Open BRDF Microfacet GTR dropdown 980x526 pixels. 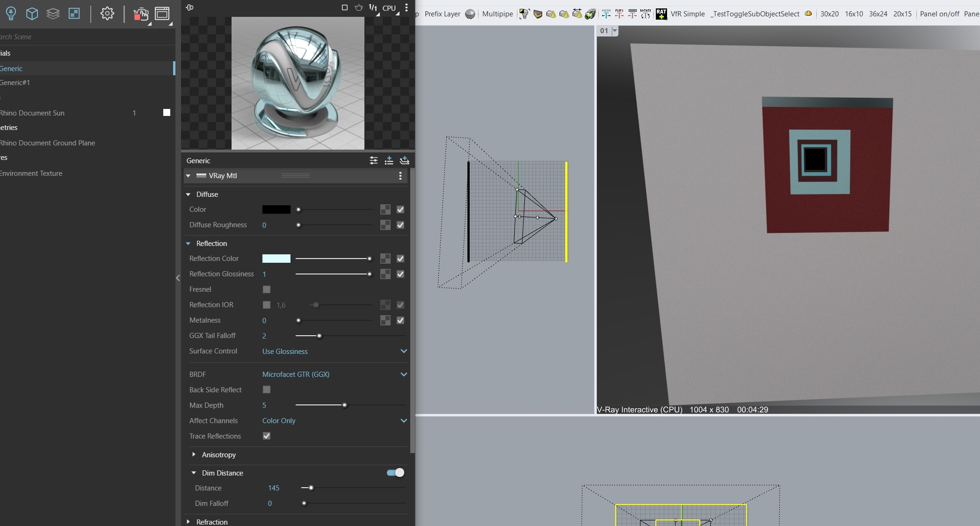click(x=334, y=374)
